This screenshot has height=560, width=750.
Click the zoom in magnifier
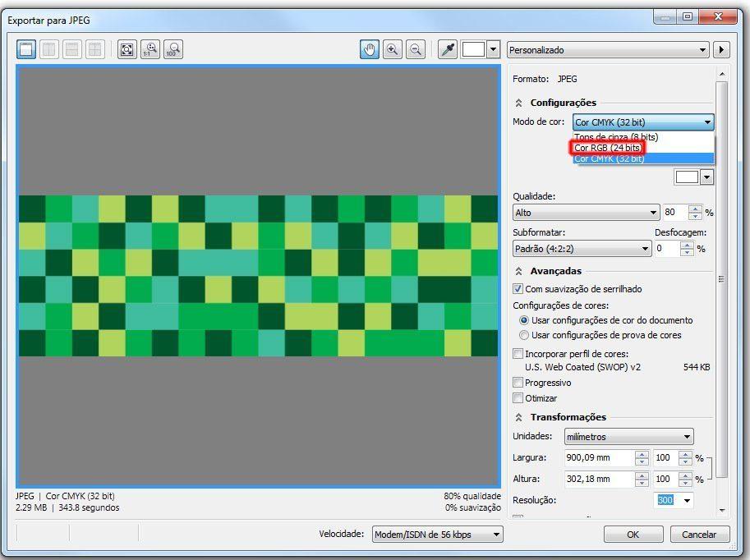coord(392,49)
